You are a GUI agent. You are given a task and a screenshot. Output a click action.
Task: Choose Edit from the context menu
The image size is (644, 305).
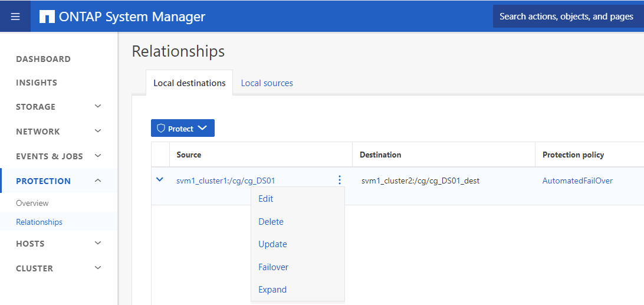[266, 199]
